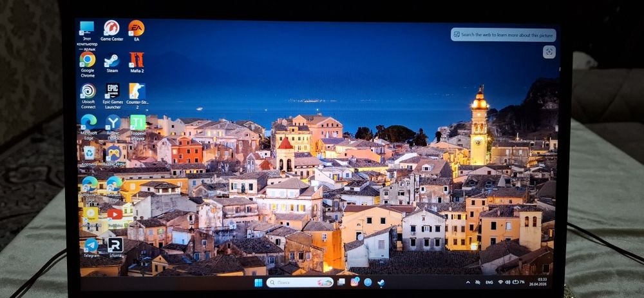
Task: Open Task View on the taskbar
Action: point(341,282)
